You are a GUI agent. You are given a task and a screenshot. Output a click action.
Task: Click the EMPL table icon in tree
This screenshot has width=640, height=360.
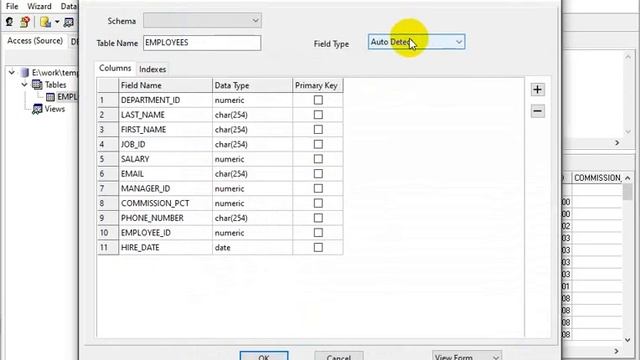click(50, 97)
